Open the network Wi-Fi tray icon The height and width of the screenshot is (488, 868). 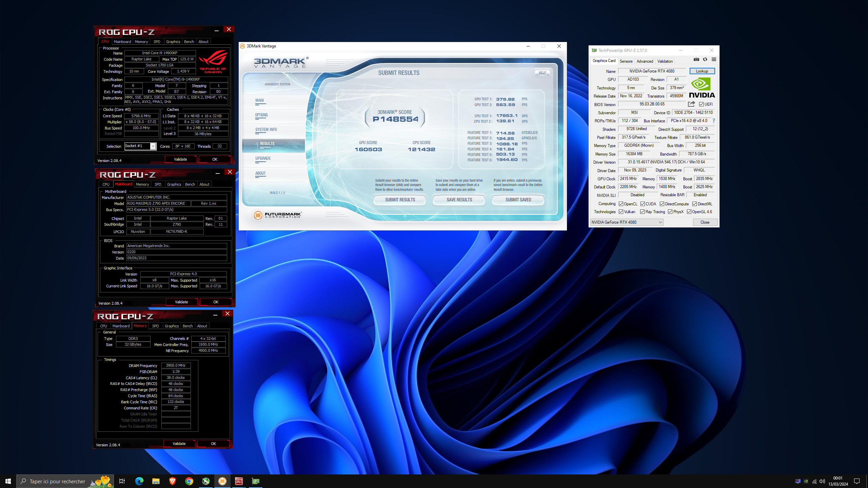pos(814,481)
